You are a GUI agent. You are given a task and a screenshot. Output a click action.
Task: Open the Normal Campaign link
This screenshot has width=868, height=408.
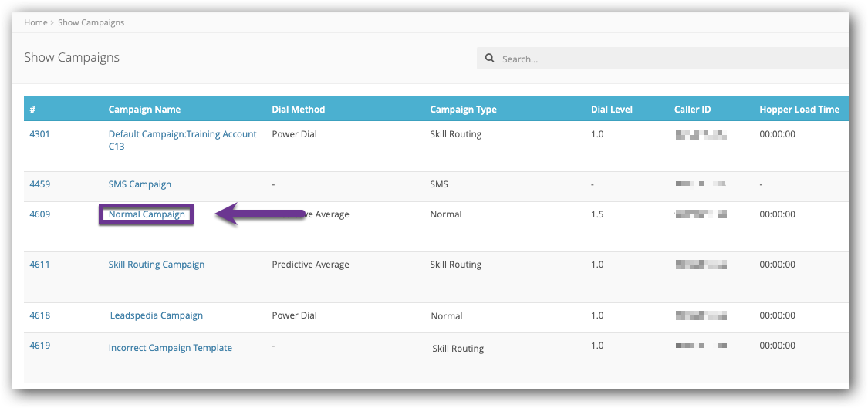tap(147, 214)
